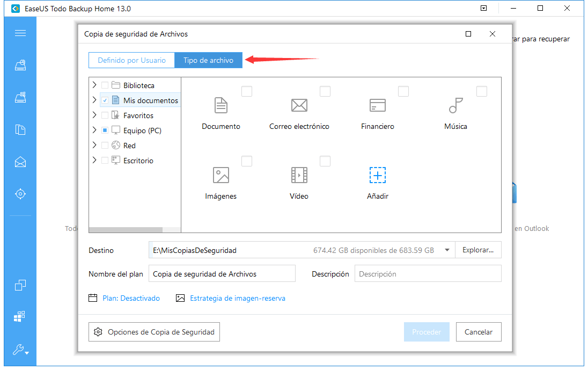Click the Financiero file type icon
This screenshot has height=370, width=588.
click(x=378, y=105)
